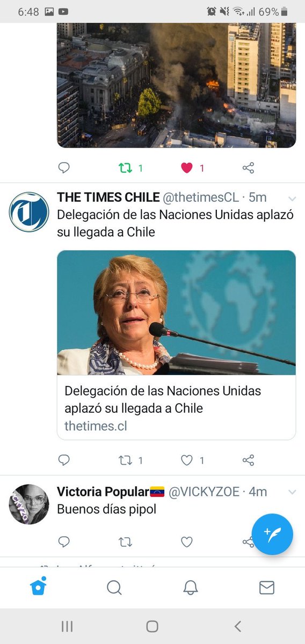This screenshot has height=644, width=305.
Task: Reply to the fire photo tweet
Action: (64, 168)
